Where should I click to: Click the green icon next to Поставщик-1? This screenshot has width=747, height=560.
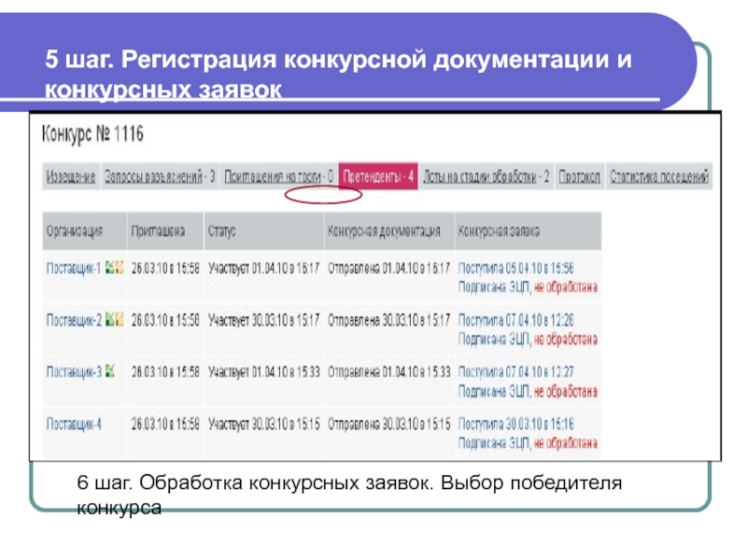[109, 268]
